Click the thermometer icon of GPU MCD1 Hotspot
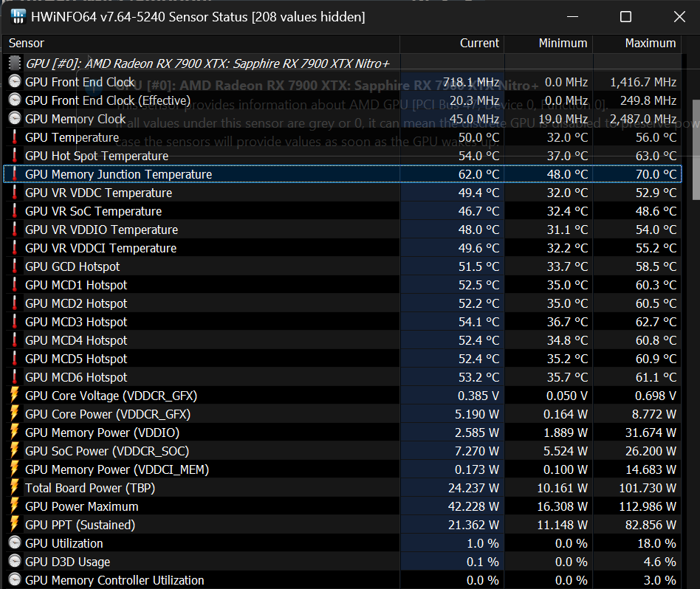 coord(15,285)
